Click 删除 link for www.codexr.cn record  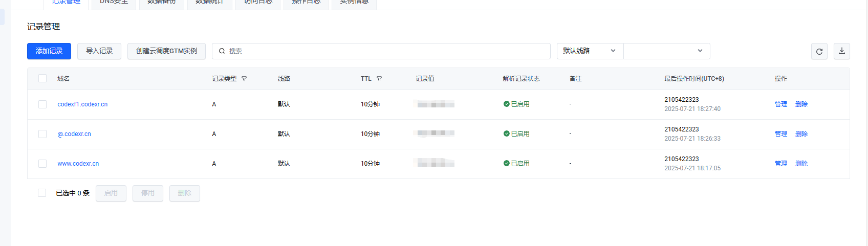point(801,164)
